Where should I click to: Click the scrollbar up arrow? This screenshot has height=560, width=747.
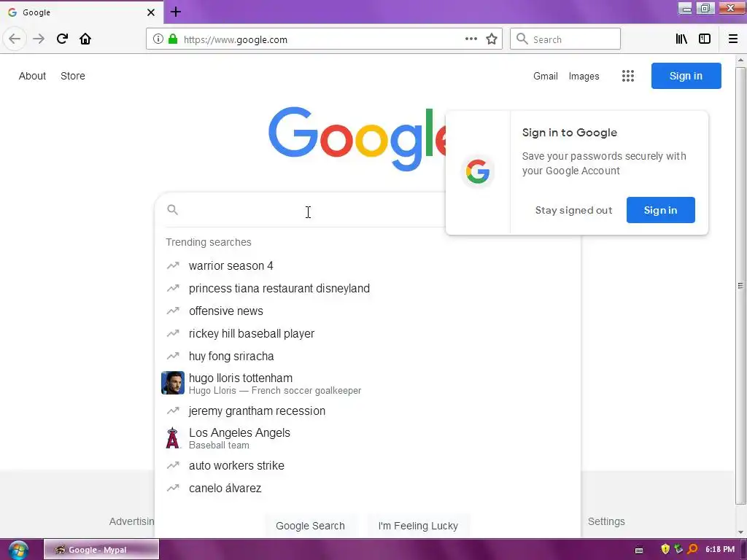point(740,60)
